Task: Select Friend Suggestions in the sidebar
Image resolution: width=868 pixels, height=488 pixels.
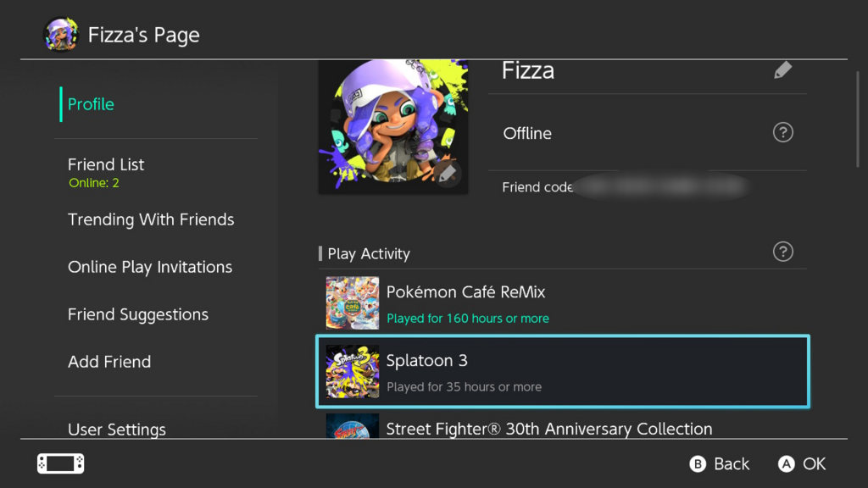Action: [x=138, y=314]
